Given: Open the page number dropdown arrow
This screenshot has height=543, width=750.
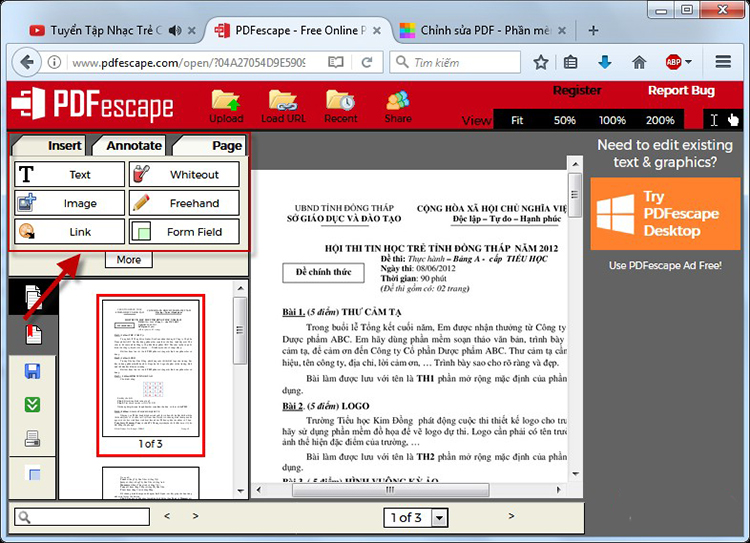Looking at the screenshot, I should click(440, 518).
